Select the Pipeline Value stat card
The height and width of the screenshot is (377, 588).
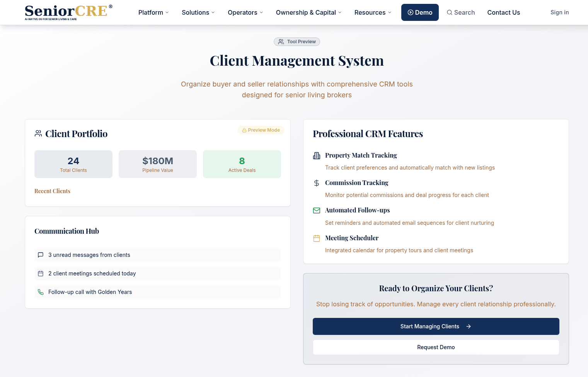(158, 164)
